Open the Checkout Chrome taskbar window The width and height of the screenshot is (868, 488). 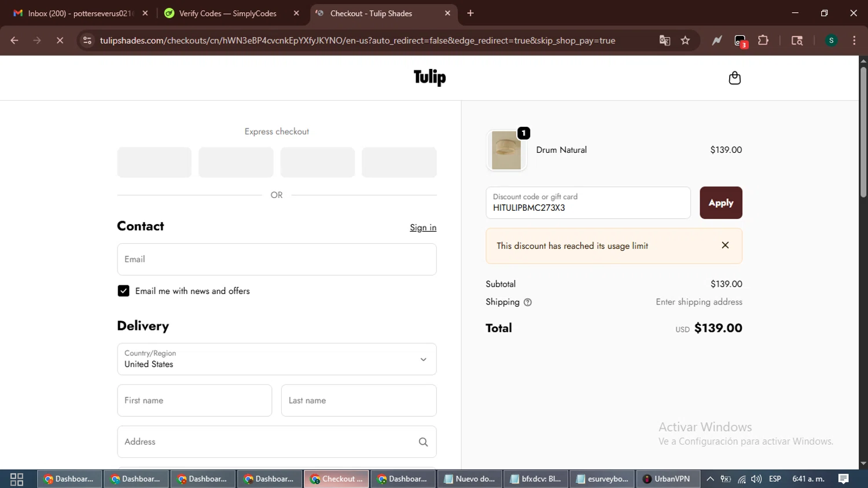tap(337, 479)
